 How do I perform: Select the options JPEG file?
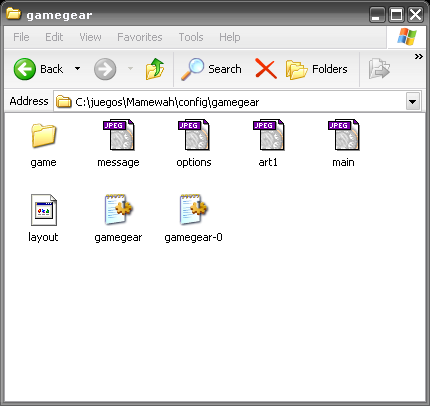click(x=194, y=135)
